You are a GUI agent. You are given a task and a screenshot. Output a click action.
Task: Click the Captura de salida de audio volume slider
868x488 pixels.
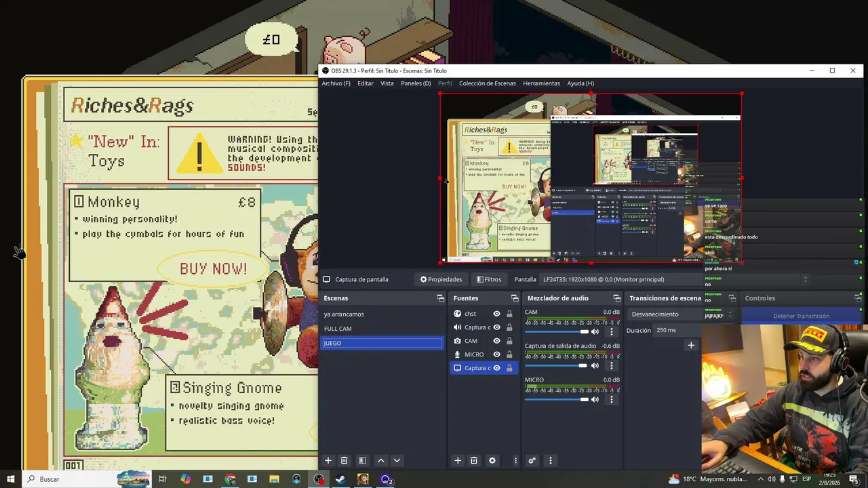557,365
